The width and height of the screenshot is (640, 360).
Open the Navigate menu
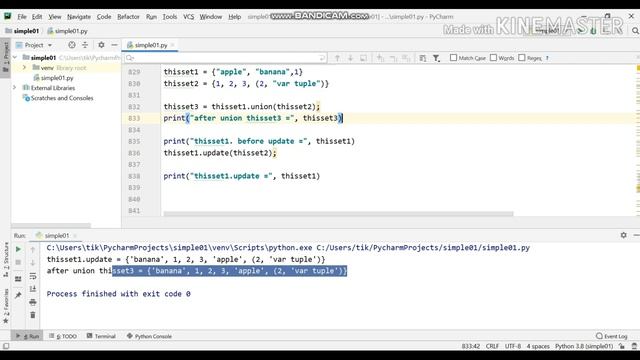[79, 17]
